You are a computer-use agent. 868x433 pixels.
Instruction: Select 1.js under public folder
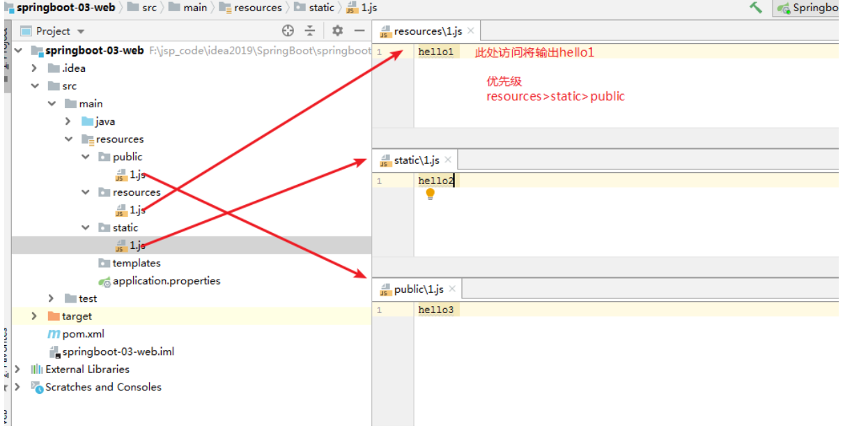pos(130,175)
